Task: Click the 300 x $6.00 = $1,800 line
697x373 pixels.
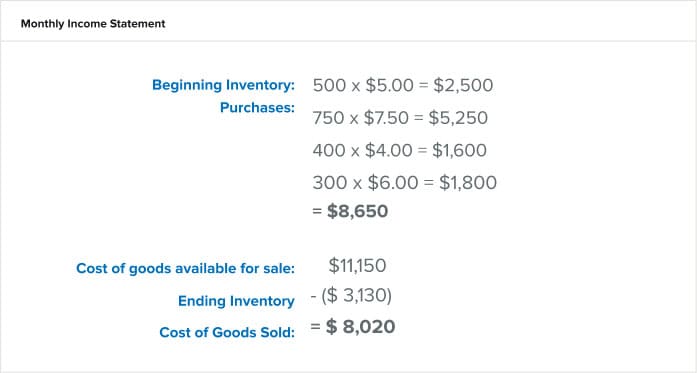Action: point(405,183)
